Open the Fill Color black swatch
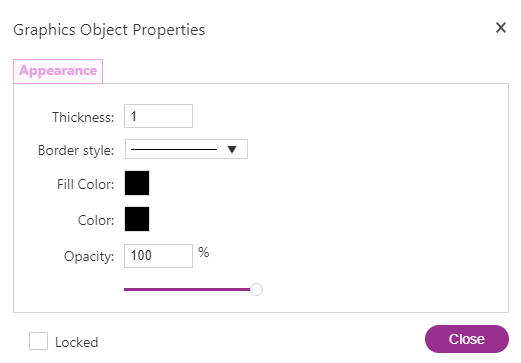 tap(137, 183)
